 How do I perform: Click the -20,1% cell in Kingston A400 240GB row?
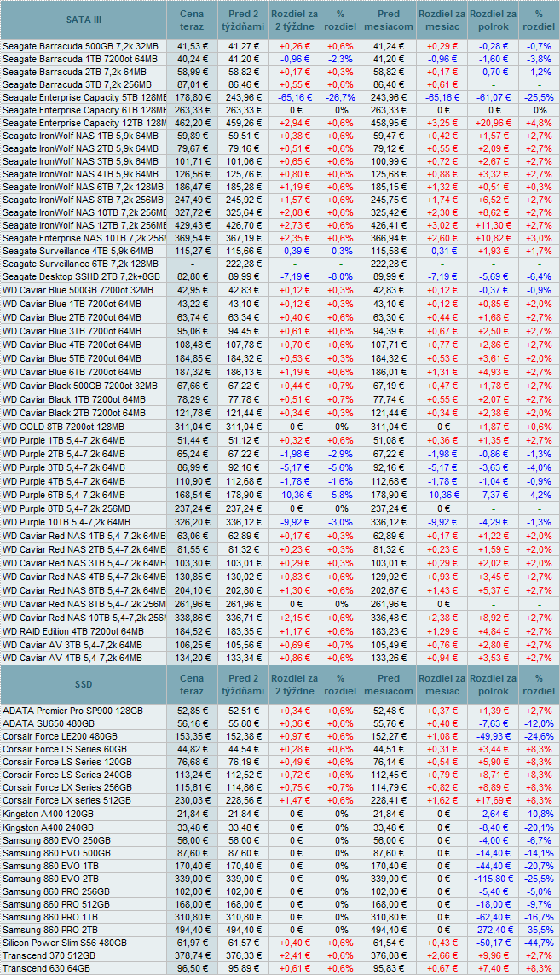pyautogui.click(x=539, y=827)
